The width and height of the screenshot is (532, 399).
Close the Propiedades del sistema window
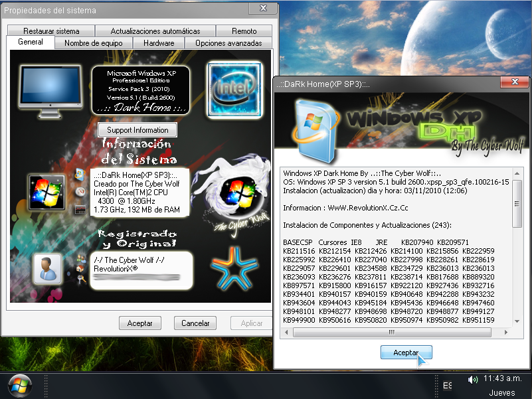pos(263,8)
